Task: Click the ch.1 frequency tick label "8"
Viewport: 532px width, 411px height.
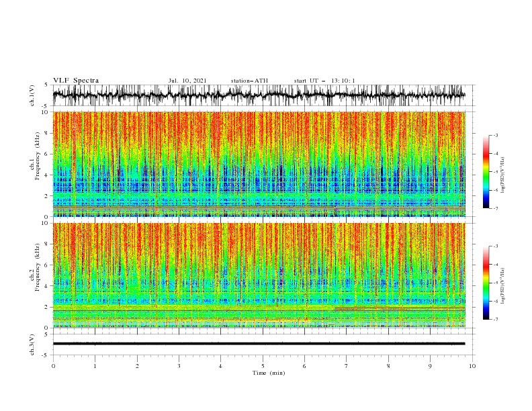Action: [46, 133]
